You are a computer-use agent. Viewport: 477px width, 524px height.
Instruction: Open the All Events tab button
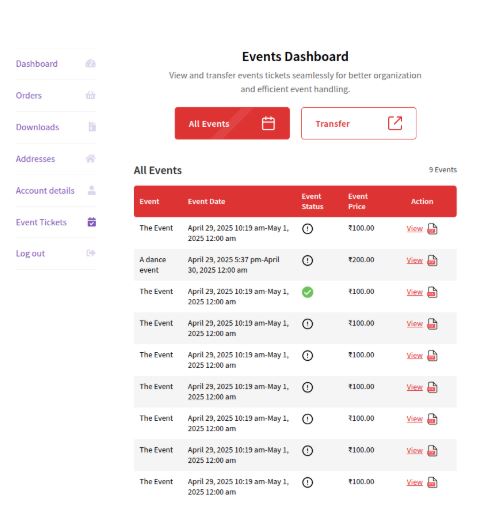(232, 123)
